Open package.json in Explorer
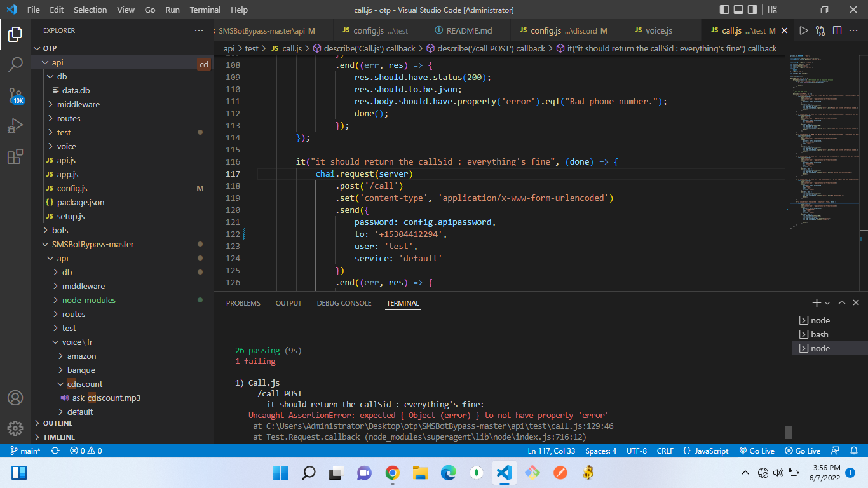868x488 pixels. point(81,202)
